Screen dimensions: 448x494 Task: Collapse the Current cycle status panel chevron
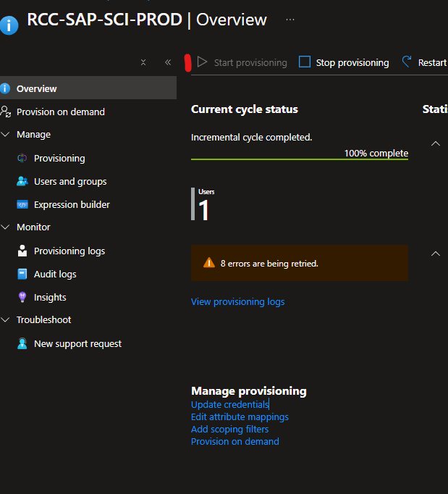coord(436,143)
